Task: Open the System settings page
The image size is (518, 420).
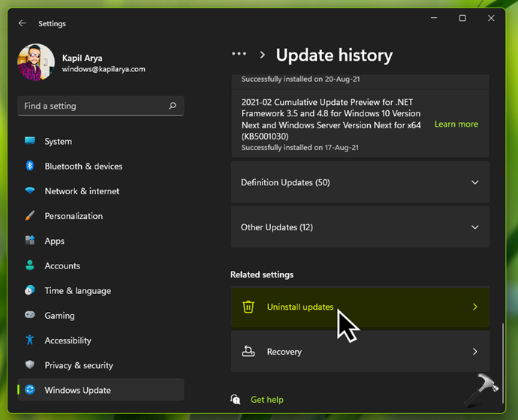Action: click(x=58, y=141)
